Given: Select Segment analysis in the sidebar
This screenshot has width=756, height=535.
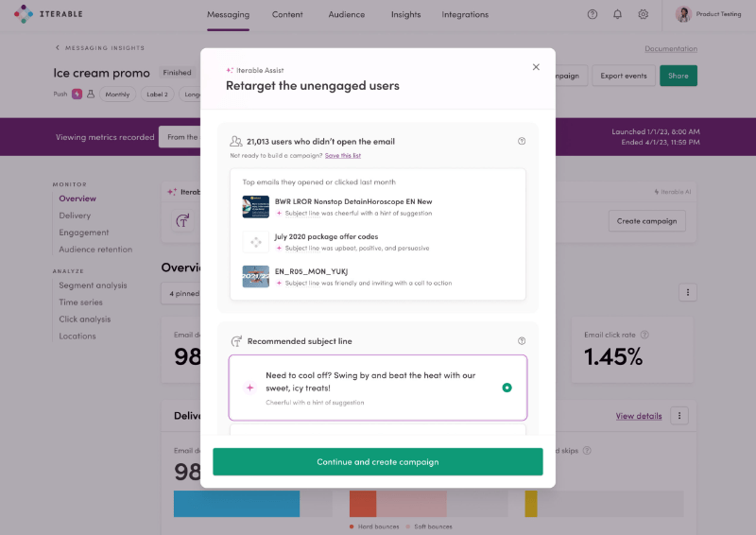Looking at the screenshot, I should click(93, 285).
